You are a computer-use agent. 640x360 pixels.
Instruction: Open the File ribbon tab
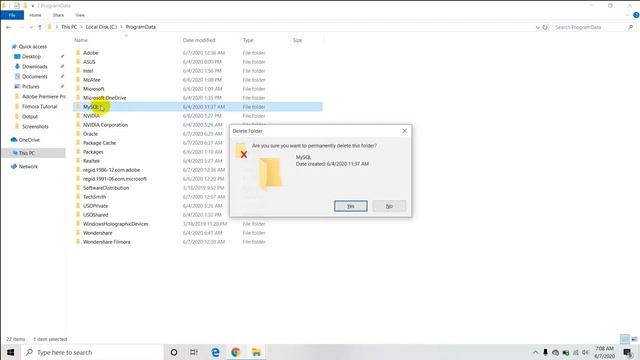click(12, 15)
